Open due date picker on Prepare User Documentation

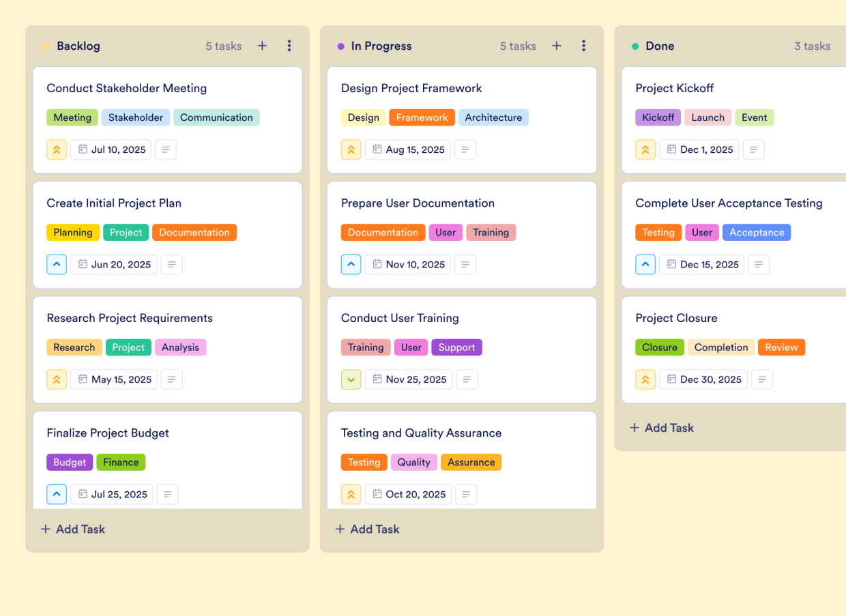click(x=407, y=264)
